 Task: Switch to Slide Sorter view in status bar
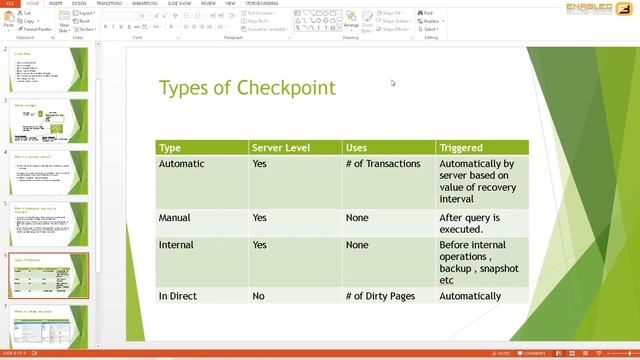(572, 353)
